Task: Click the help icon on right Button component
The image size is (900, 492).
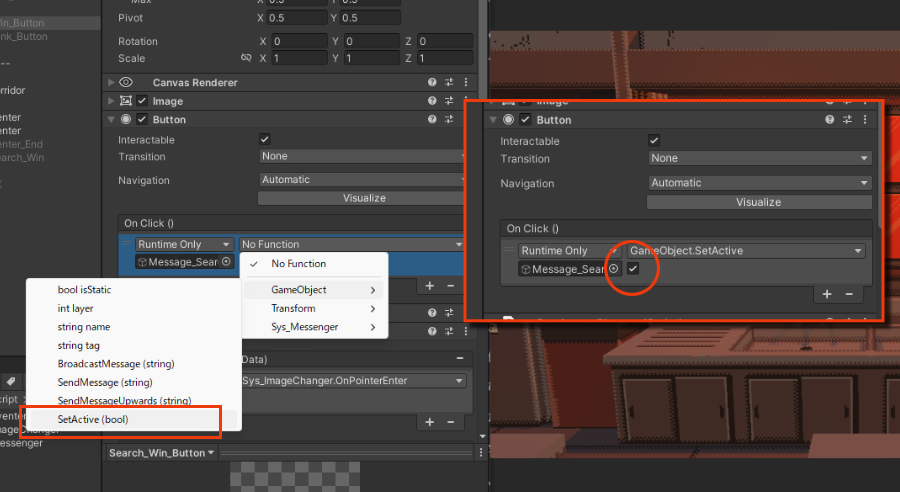Action: 829,120
